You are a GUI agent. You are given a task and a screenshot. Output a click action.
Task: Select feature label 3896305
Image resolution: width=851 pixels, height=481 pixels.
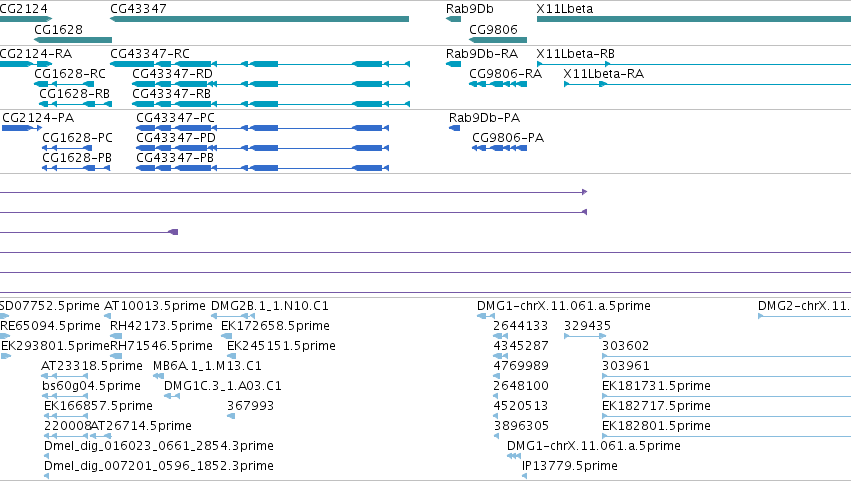tap(521, 426)
